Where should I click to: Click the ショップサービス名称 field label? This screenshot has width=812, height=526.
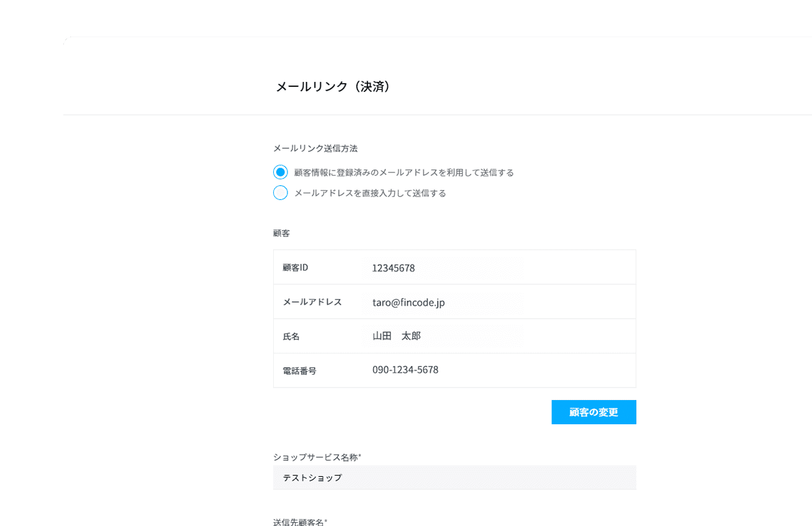coord(317,457)
